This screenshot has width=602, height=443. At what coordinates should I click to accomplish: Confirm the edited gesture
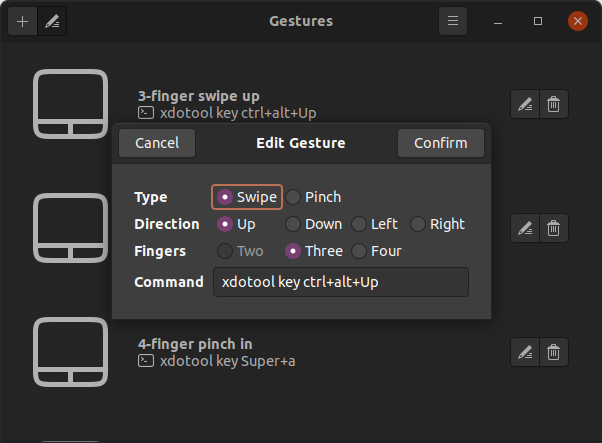click(440, 143)
